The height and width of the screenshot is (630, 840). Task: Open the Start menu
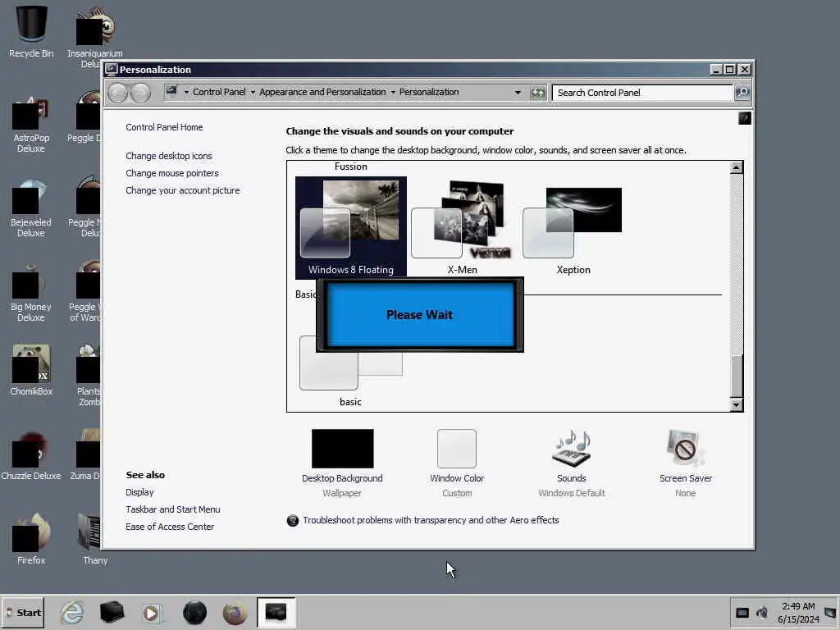23,612
